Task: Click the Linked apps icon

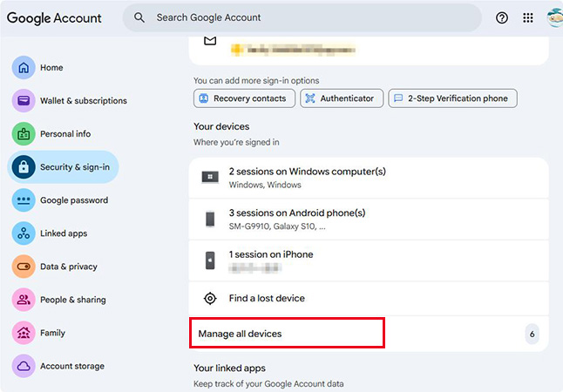Action: tap(24, 233)
